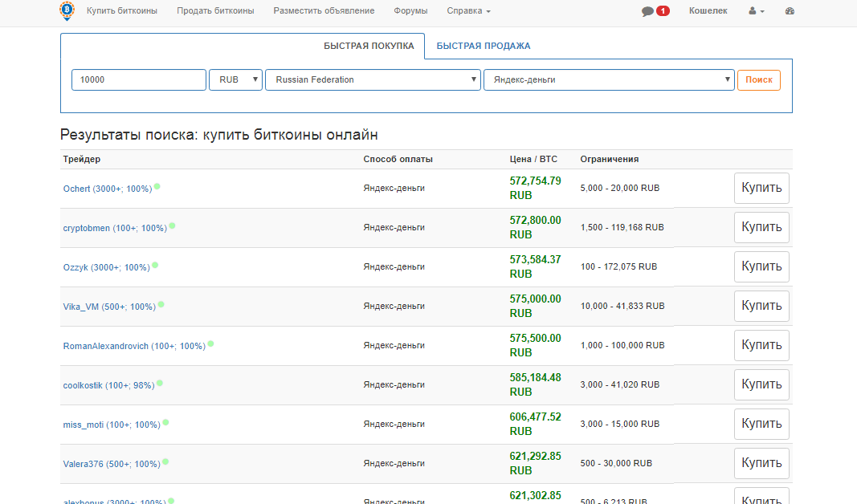Click the green online dot next to Ochert
The image size is (857, 504).
coord(157,186)
